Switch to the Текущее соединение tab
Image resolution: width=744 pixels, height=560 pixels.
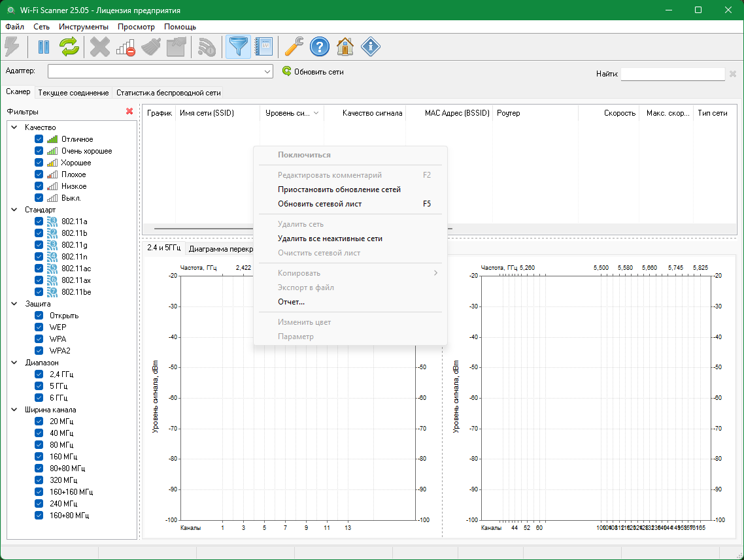73,93
